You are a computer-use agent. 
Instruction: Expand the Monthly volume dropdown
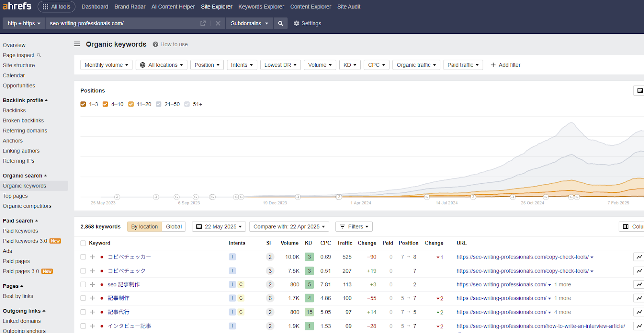(x=106, y=65)
